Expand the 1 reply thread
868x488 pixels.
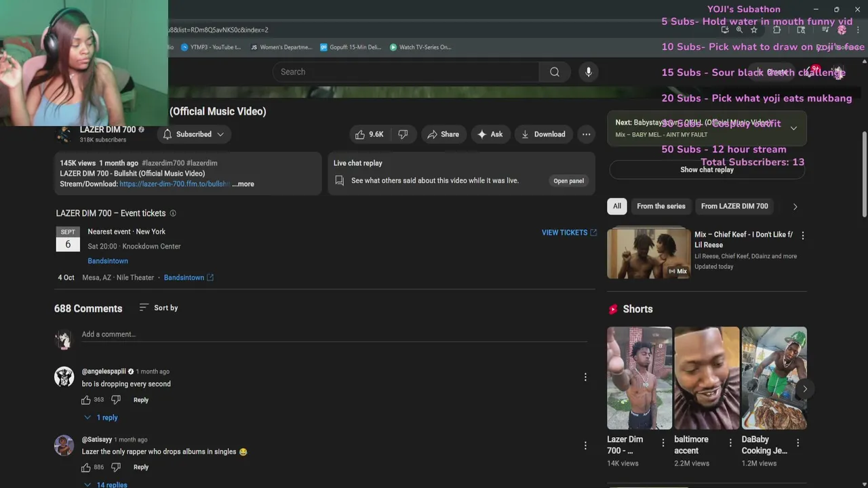(x=101, y=418)
